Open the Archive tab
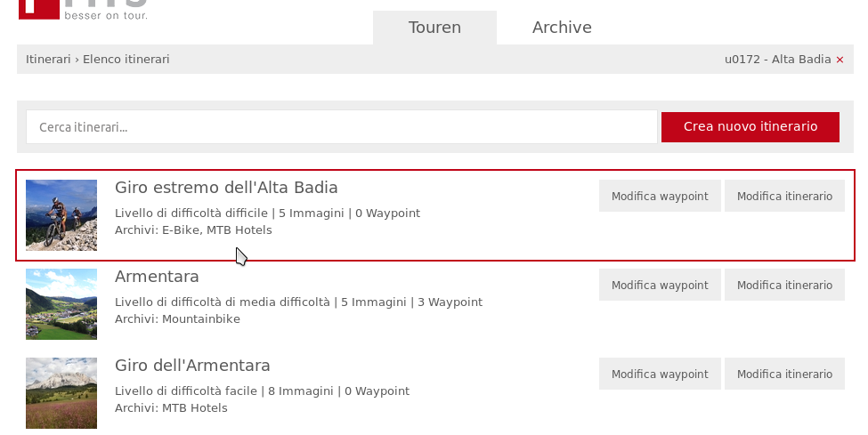The width and height of the screenshot is (868, 435). [x=562, y=28]
